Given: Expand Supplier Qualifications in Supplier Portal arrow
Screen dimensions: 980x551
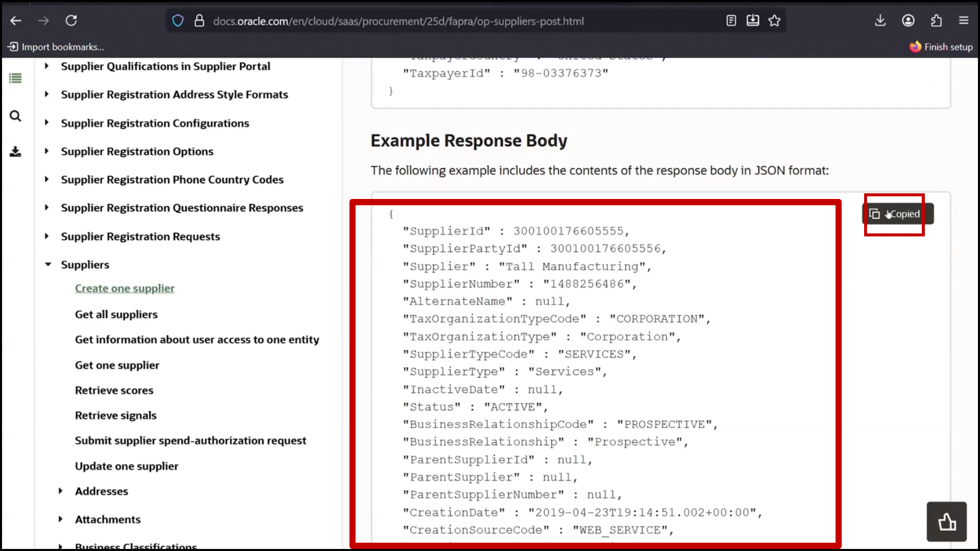Looking at the screenshot, I should pos(46,66).
